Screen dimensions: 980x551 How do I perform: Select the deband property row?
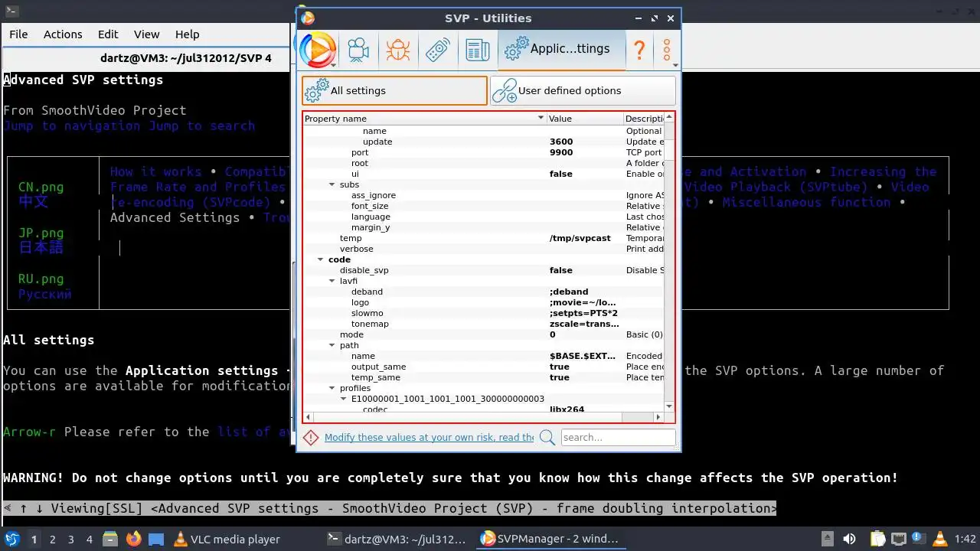point(483,292)
